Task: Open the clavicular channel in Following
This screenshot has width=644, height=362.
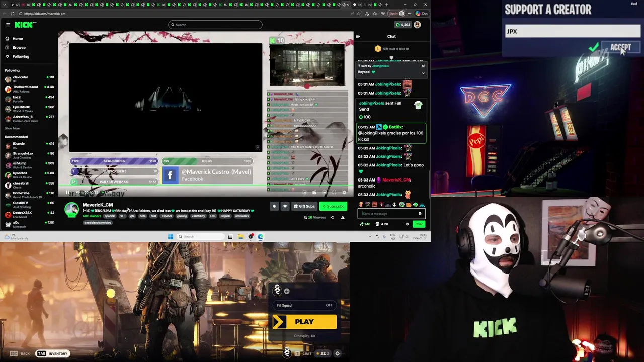Action: pyautogui.click(x=29, y=78)
